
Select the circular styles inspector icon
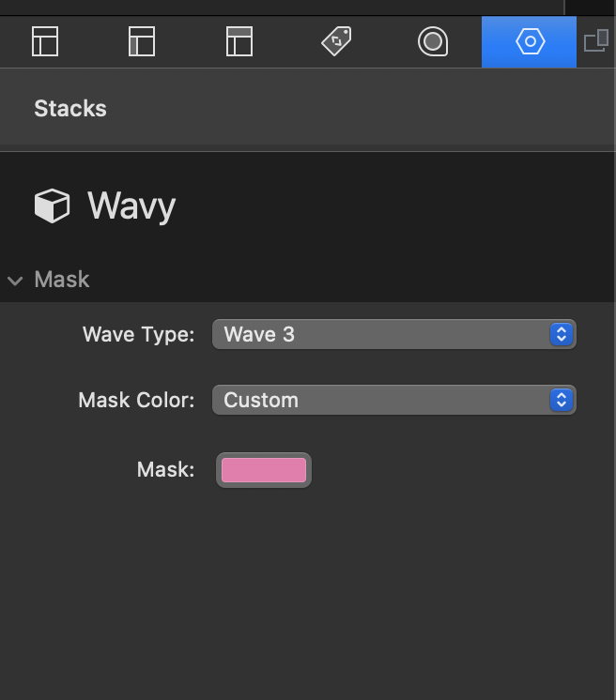click(x=433, y=41)
